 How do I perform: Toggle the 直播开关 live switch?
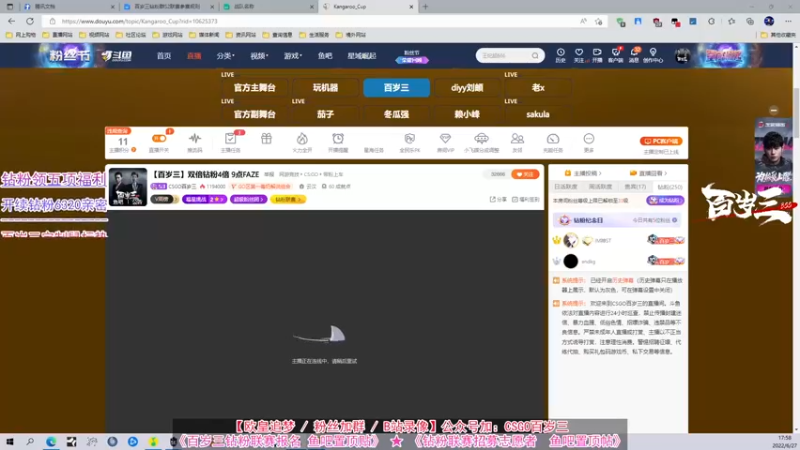(159, 138)
